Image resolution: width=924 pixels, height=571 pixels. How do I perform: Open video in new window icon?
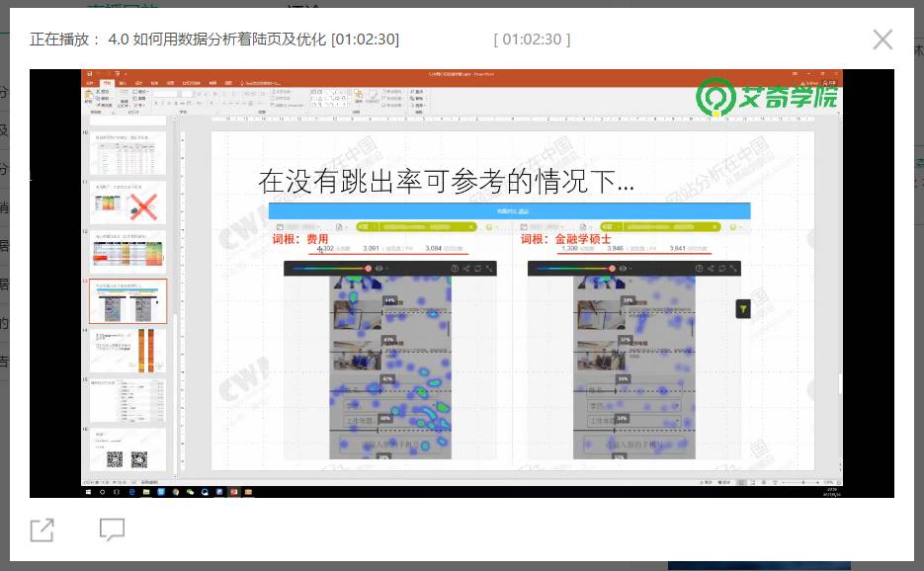pos(42,530)
